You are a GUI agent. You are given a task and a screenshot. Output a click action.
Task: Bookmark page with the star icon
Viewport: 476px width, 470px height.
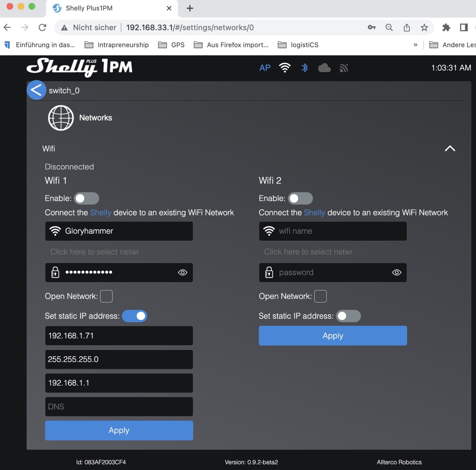click(424, 28)
